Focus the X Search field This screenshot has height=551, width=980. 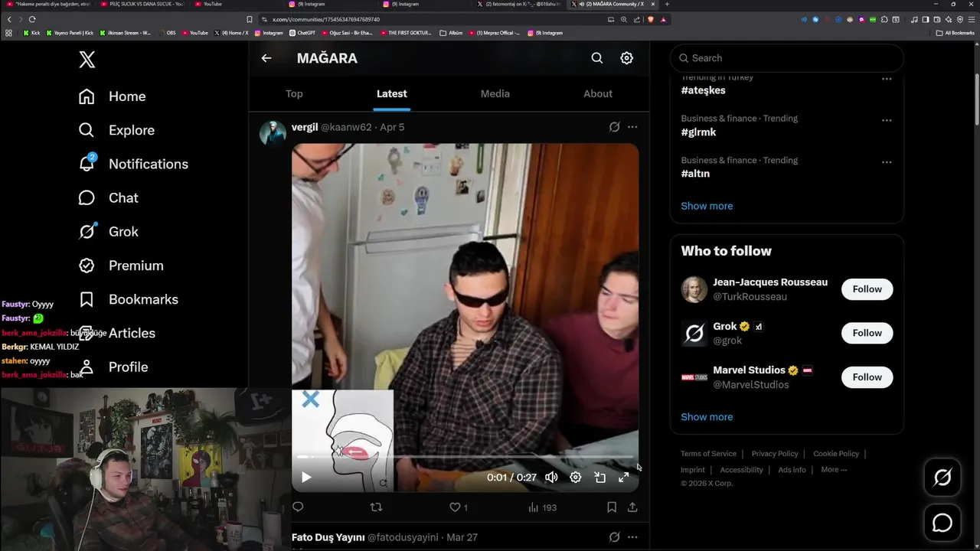pos(787,58)
